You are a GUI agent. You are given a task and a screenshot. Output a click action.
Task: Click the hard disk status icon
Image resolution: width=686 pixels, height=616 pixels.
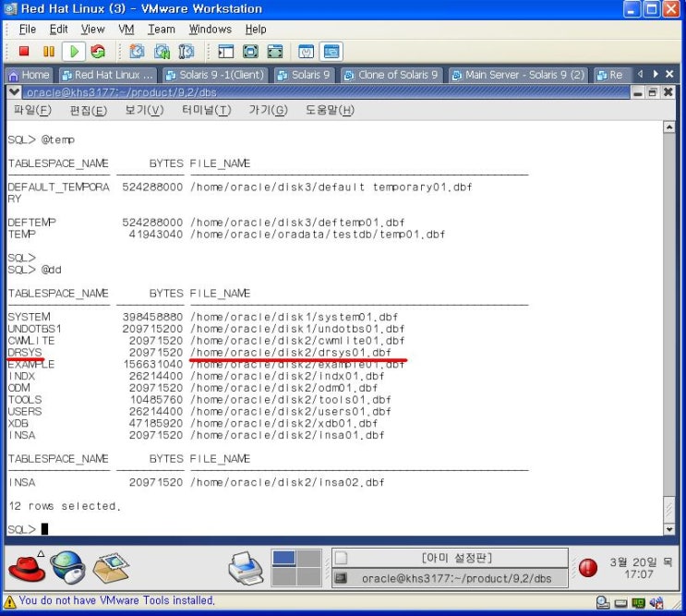603,603
